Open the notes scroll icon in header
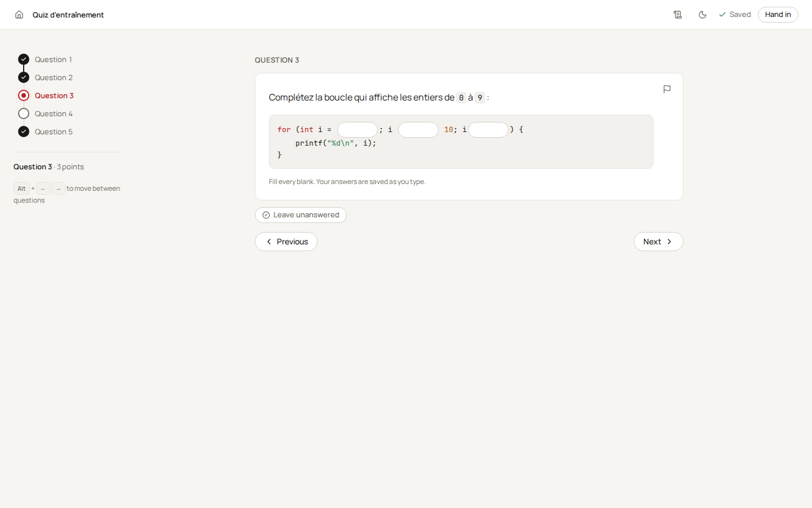The width and height of the screenshot is (812, 508). point(678,15)
